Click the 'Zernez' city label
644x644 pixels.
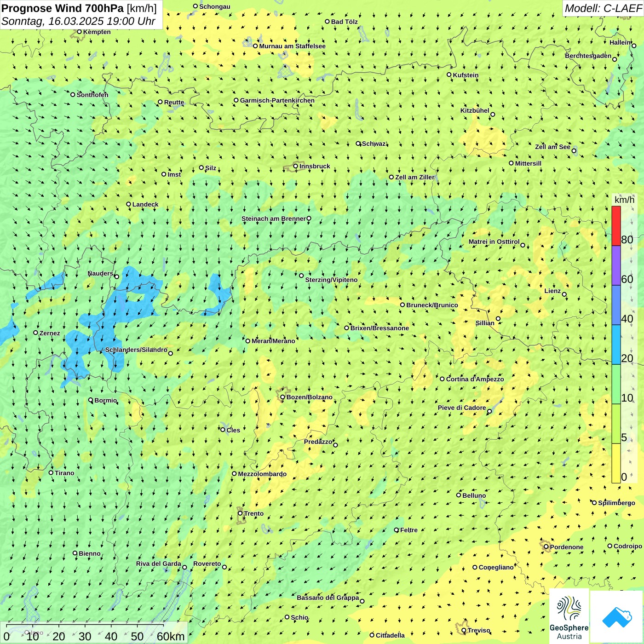(x=50, y=333)
